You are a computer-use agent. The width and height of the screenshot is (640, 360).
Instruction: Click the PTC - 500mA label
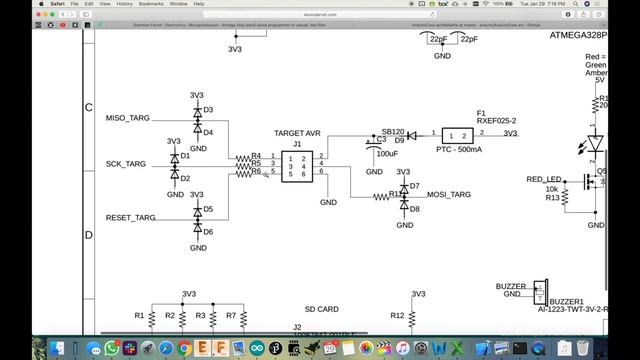(x=459, y=150)
